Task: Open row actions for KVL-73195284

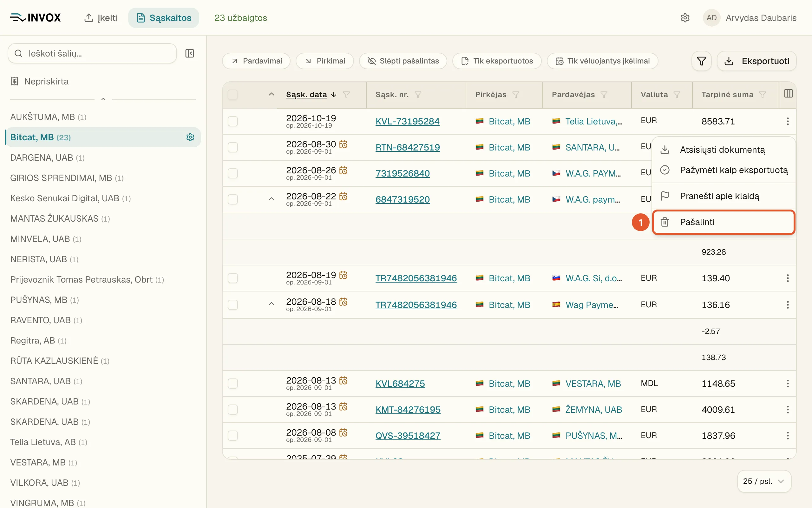Action: click(x=788, y=121)
